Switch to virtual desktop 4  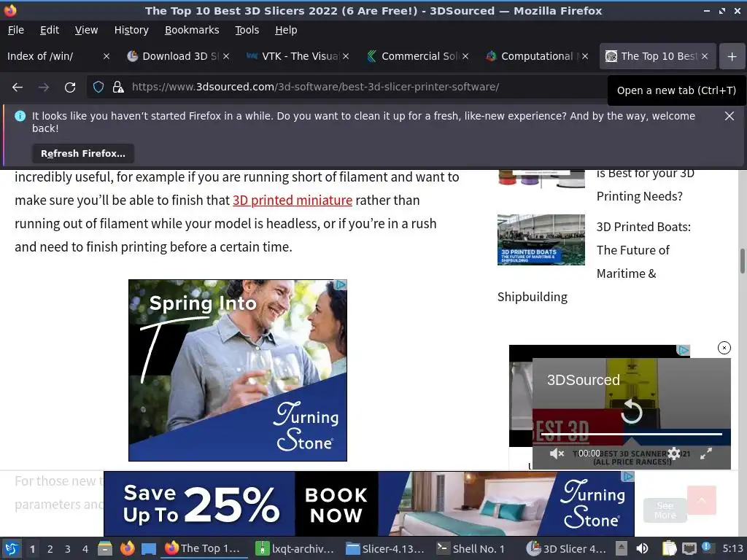click(85, 549)
